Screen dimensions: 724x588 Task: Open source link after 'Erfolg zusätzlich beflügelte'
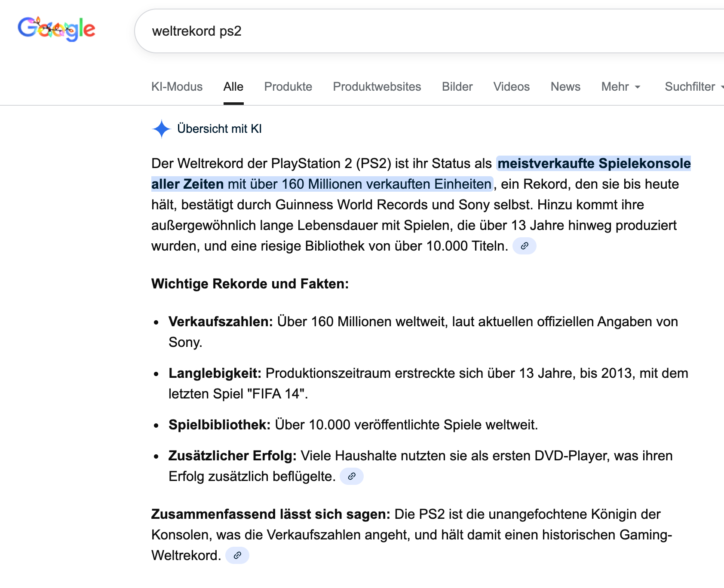click(x=351, y=477)
